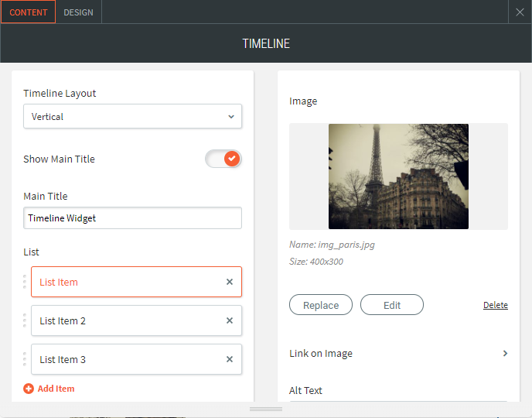
Task: Click the drag handle beside List Item 3
Action: coord(25,359)
